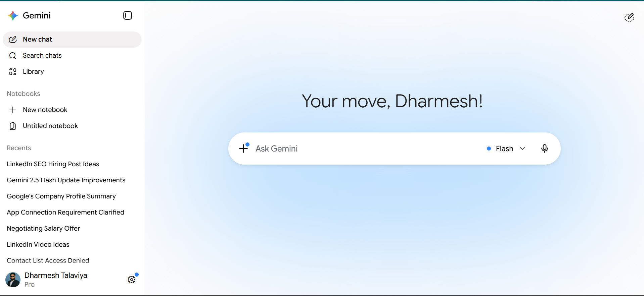The image size is (644, 296).
Task: Click the plus icon to add files
Action: pyautogui.click(x=243, y=149)
